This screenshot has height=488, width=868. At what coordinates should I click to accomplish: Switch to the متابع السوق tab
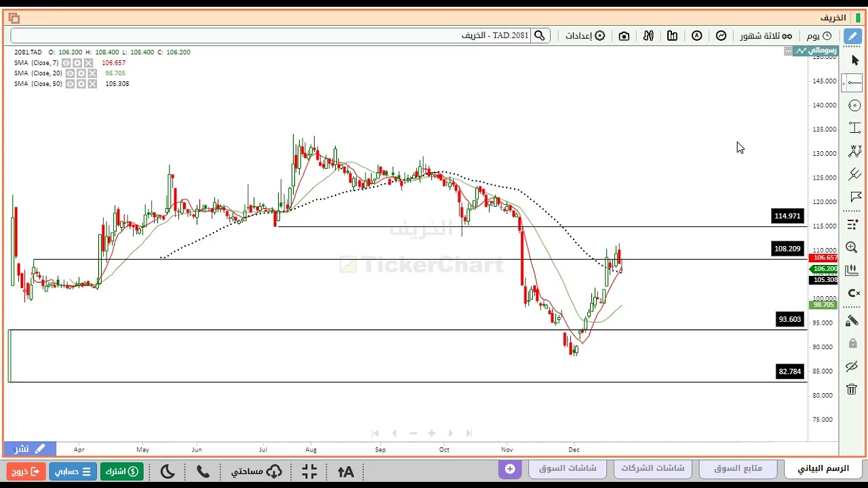tap(738, 469)
